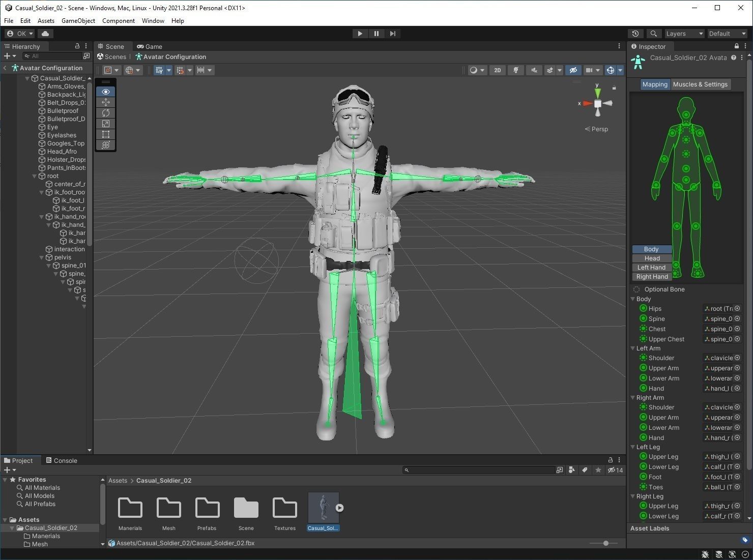Open the Layers dropdown
This screenshot has width=753, height=560.
[684, 34]
